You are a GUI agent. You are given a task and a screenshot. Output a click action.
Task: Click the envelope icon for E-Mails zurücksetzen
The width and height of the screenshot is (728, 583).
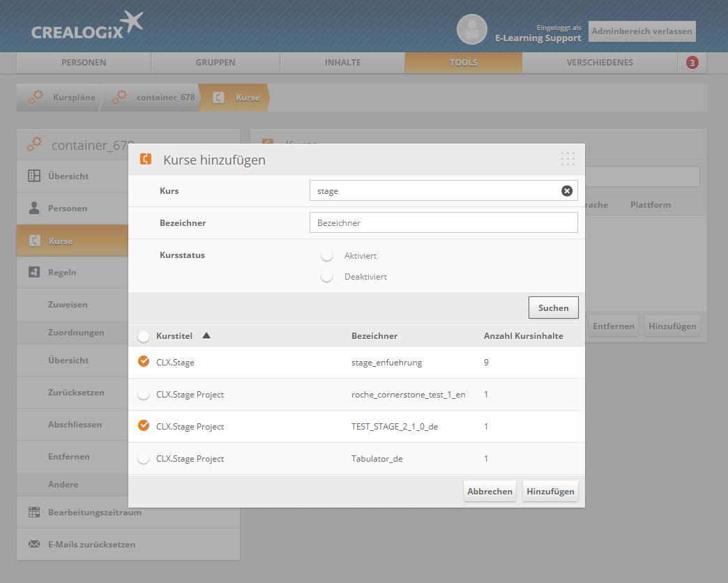(34, 545)
